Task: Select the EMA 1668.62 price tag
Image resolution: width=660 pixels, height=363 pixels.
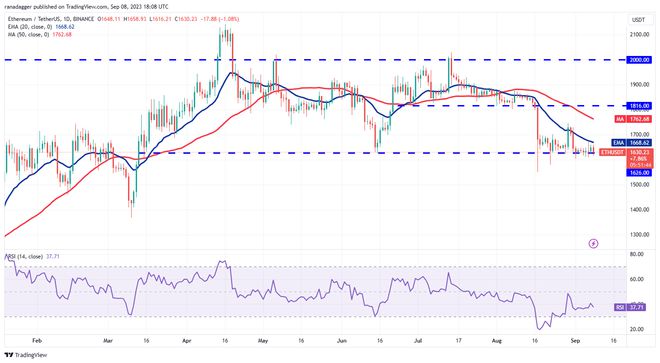Action: (x=632, y=143)
